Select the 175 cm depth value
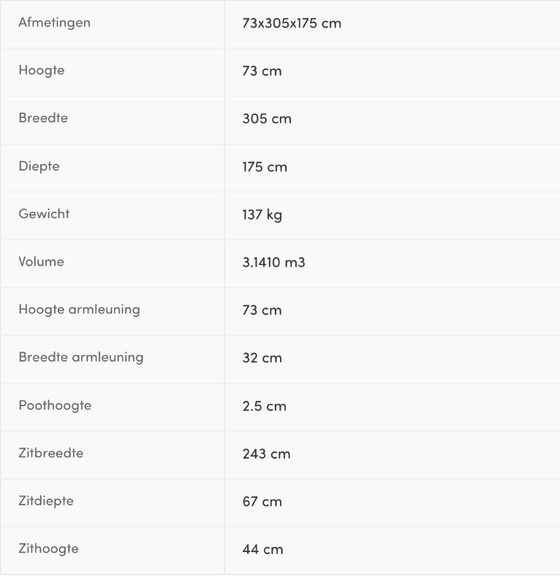Screen dimensions: 560x576 (265, 167)
